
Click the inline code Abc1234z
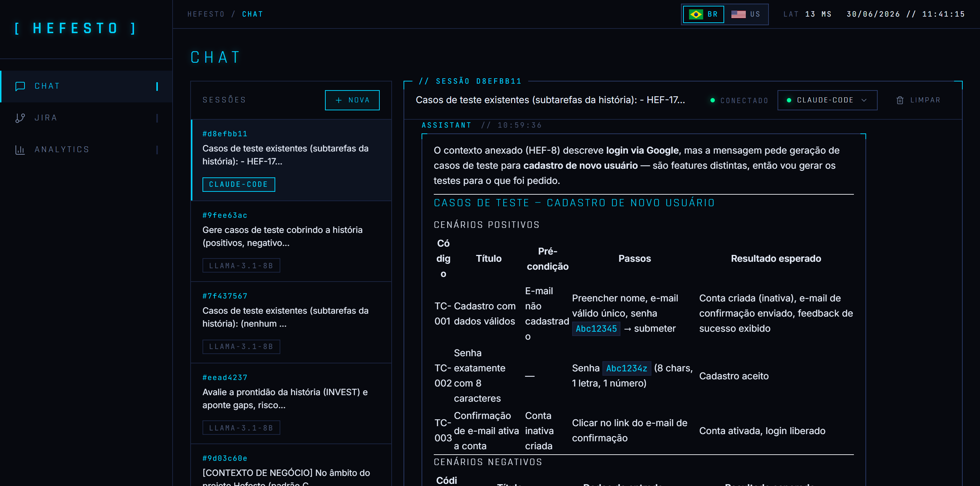tap(627, 368)
